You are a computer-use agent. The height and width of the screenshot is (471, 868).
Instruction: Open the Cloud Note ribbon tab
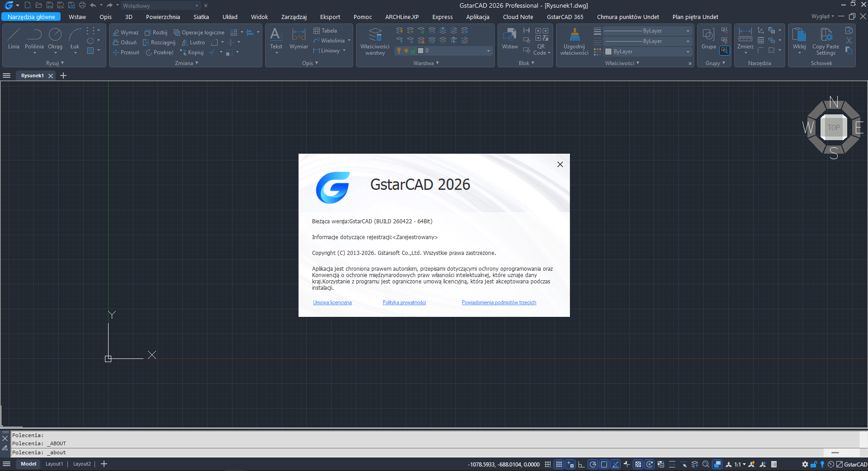pos(518,17)
